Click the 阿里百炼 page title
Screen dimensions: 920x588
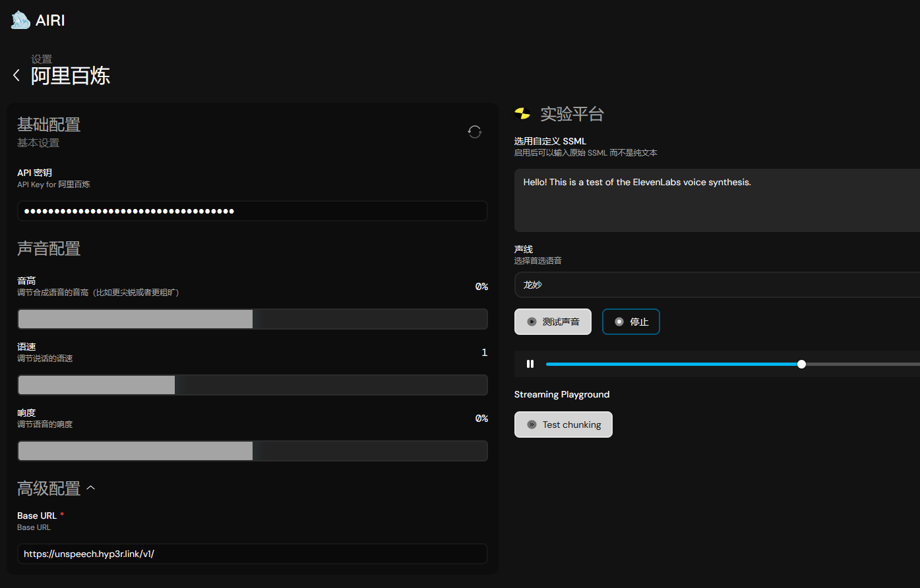click(x=71, y=76)
